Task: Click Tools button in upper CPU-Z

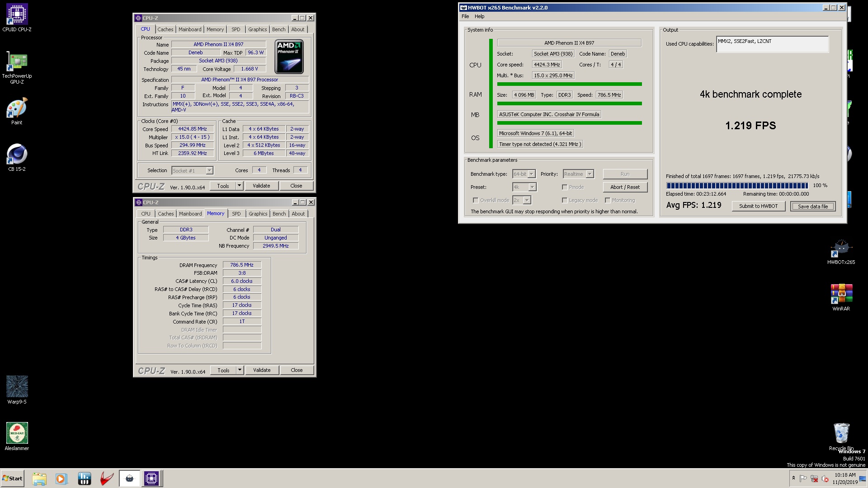Action: coord(223,186)
